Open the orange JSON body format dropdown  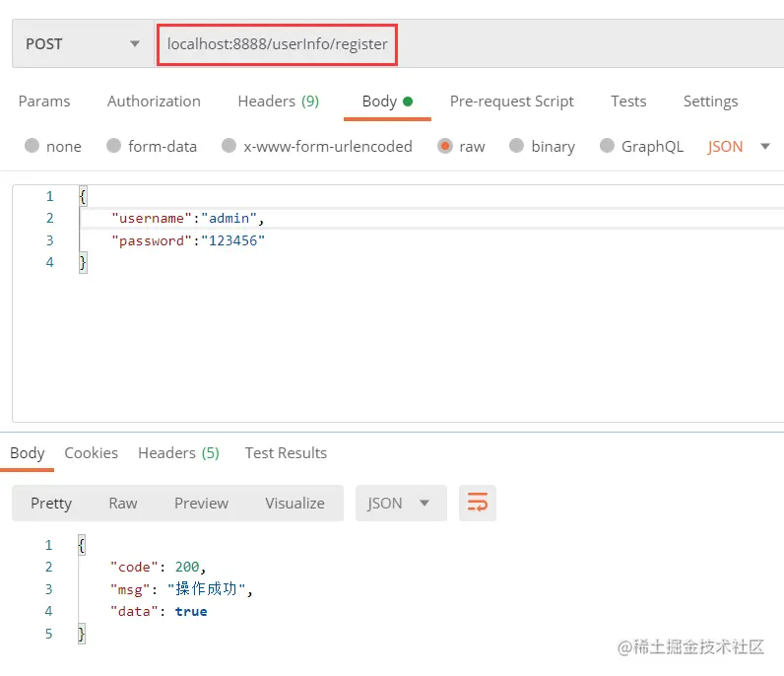pos(739,147)
